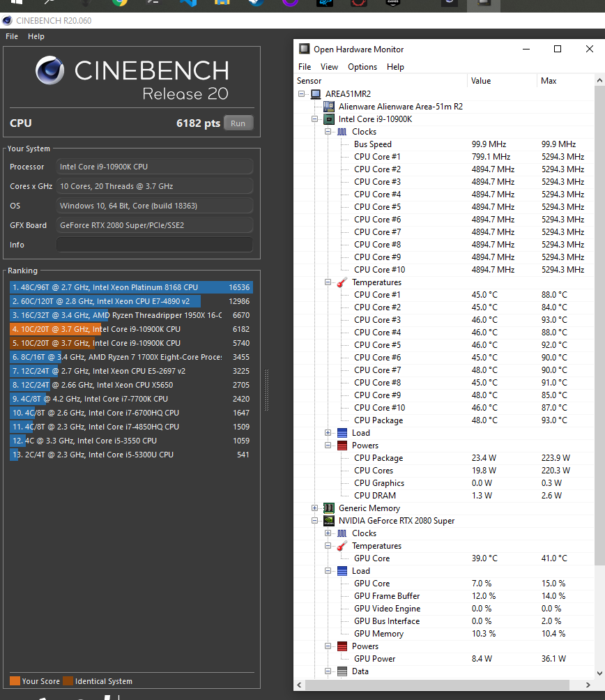The width and height of the screenshot is (605, 700).
Task: Collapse the GPU Temperatures section
Action: (328, 545)
